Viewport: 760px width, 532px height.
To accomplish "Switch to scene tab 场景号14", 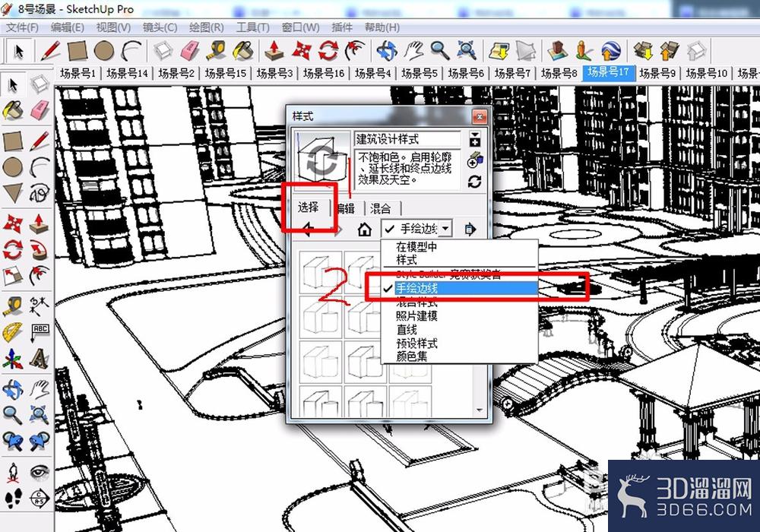I will [127, 73].
